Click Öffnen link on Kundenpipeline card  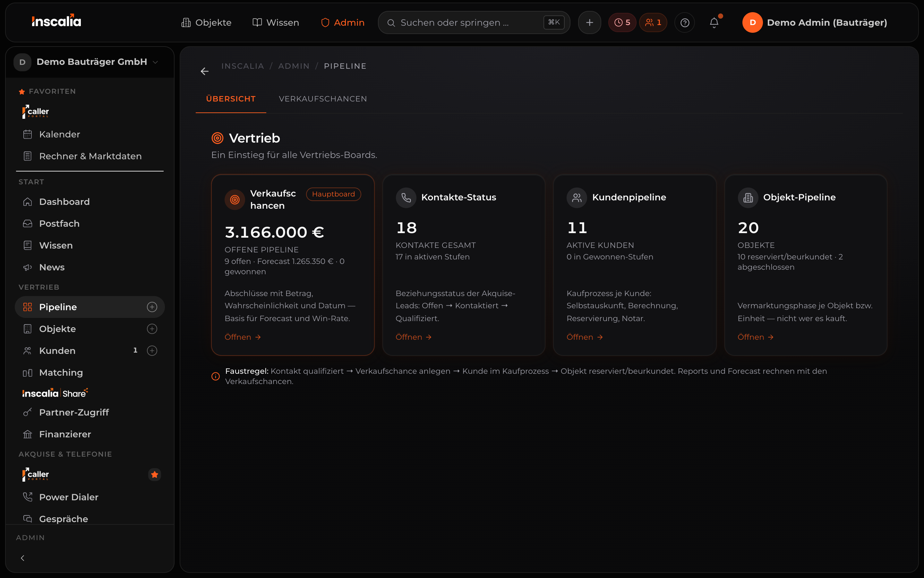tap(585, 337)
